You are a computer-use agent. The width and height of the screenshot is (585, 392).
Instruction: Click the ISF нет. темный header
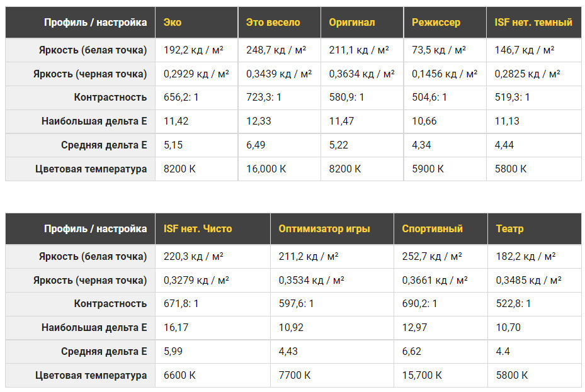[533, 23]
